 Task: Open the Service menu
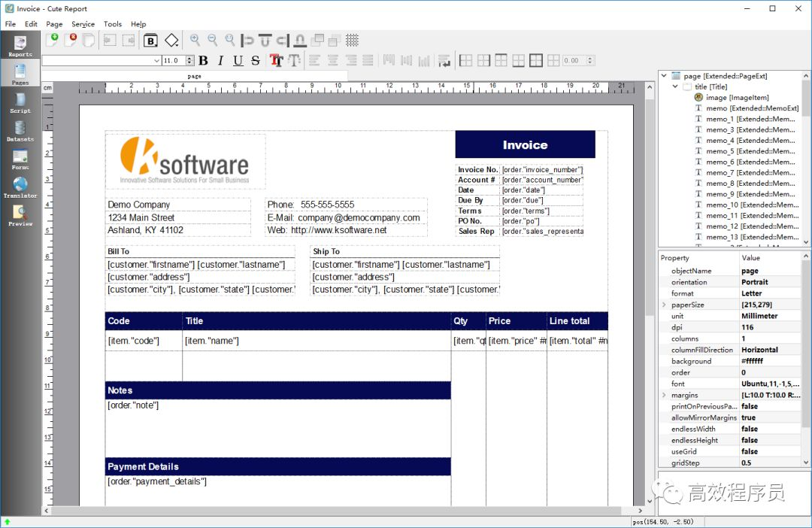(83, 24)
